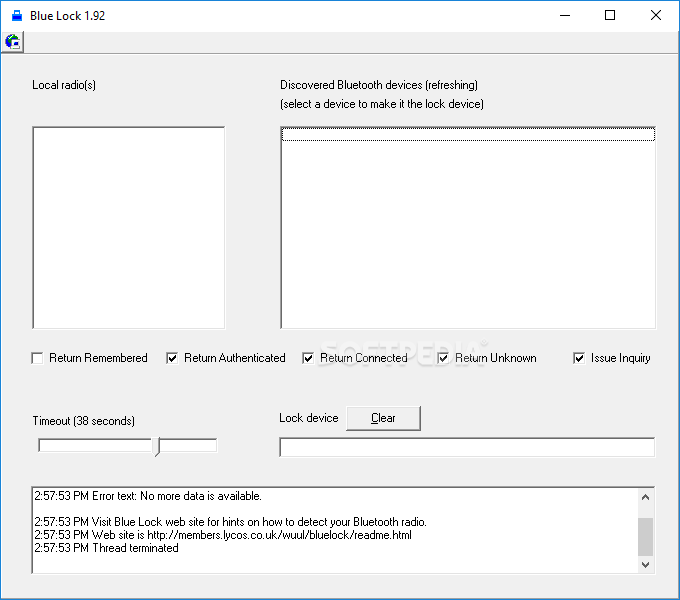Maximize the Blue Lock window
The image size is (680, 600).
(610, 16)
